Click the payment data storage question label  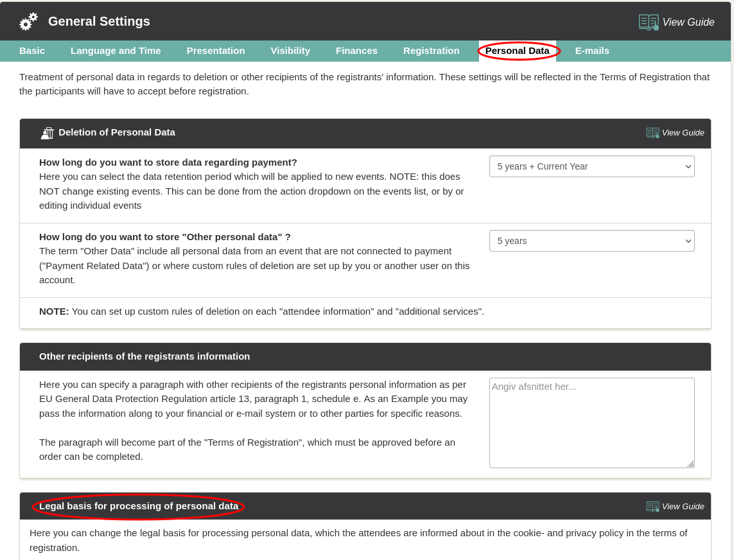168,162
